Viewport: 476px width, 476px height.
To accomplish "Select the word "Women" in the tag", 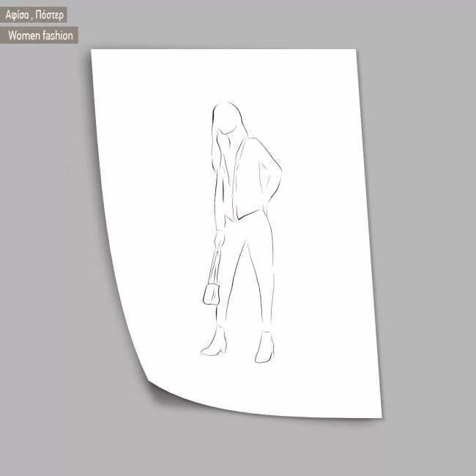I will (x=24, y=34).
